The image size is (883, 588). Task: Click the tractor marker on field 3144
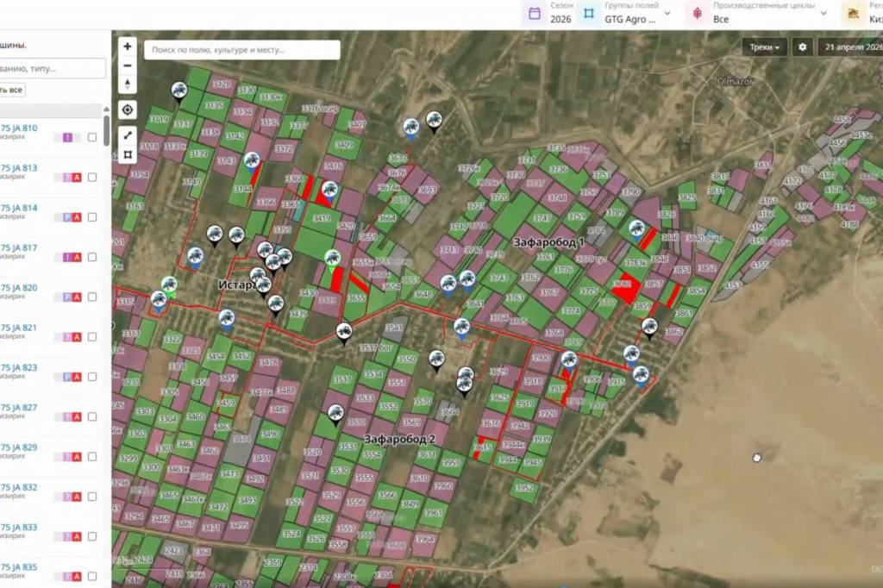pyautogui.click(x=252, y=161)
